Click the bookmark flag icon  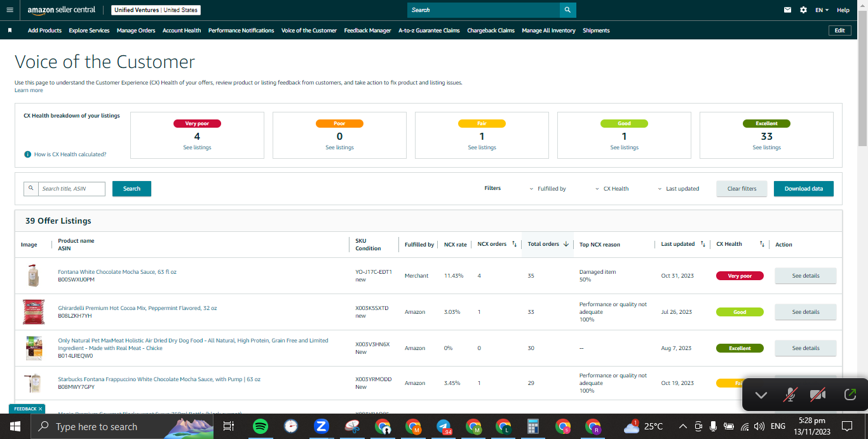pyautogui.click(x=10, y=30)
